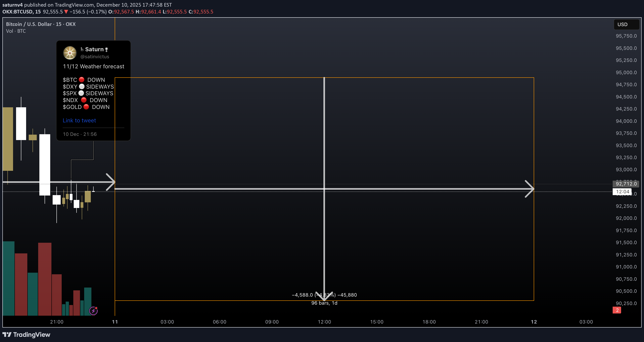
Task: Click the red down triangle in the header
Action: [x=66, y=12]
